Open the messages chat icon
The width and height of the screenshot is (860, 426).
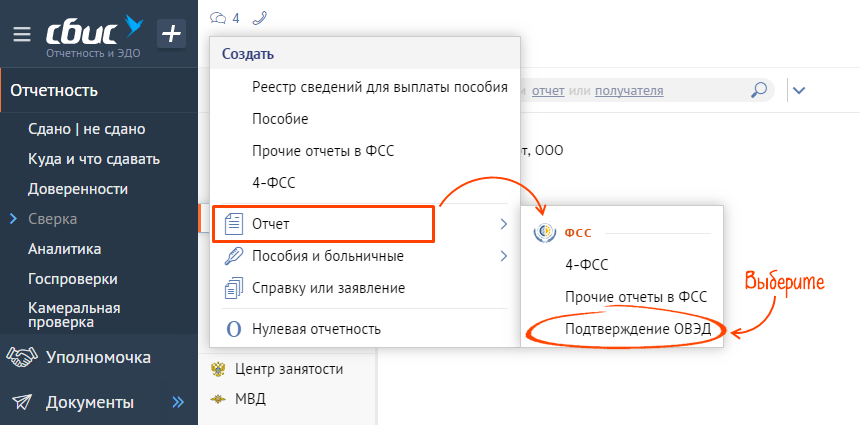[x=218, y=18]
